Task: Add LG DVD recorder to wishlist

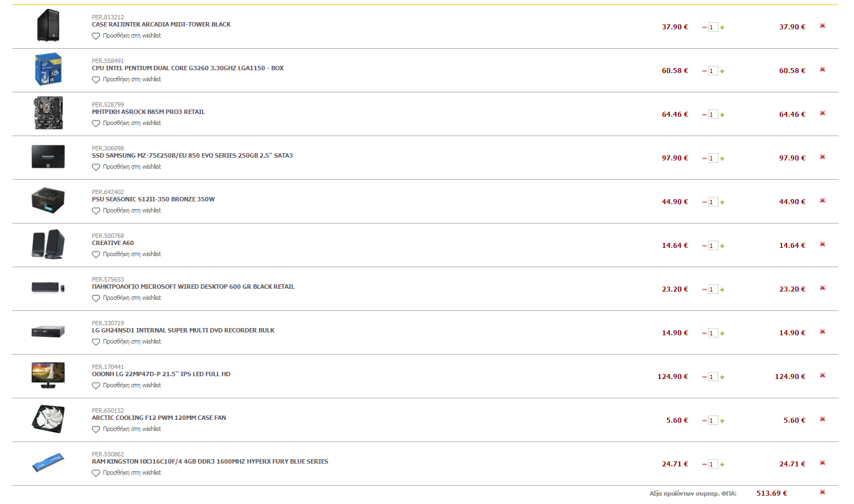Action: [x=126, y=342]
